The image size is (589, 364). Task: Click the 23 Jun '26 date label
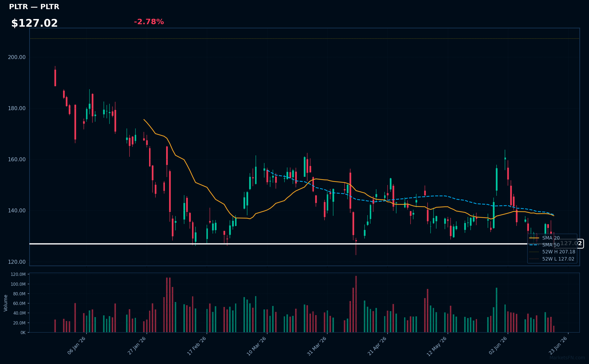click(558, 346)
